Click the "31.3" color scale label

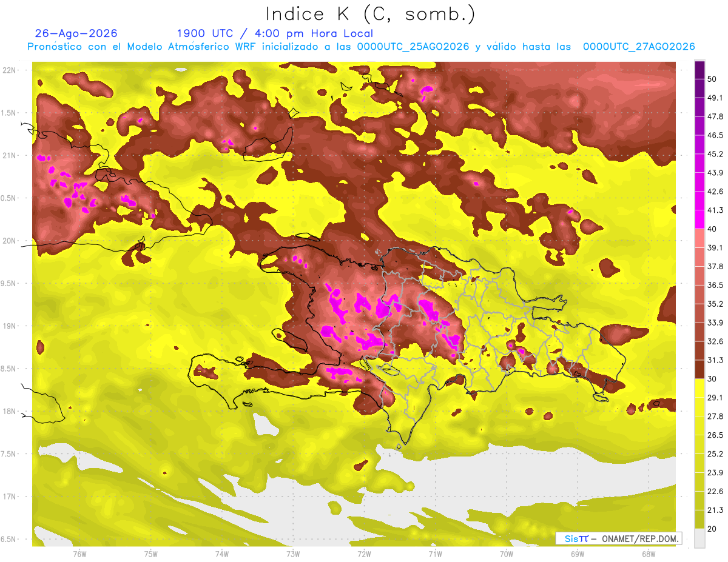pos(715,360)
